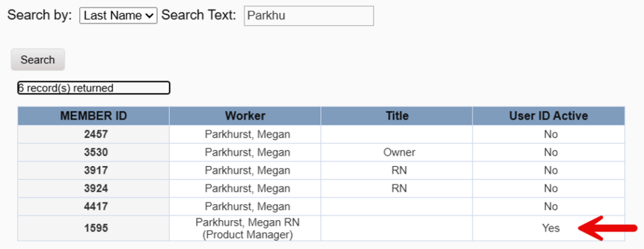Click worker name in row 2457

point(248,135)
